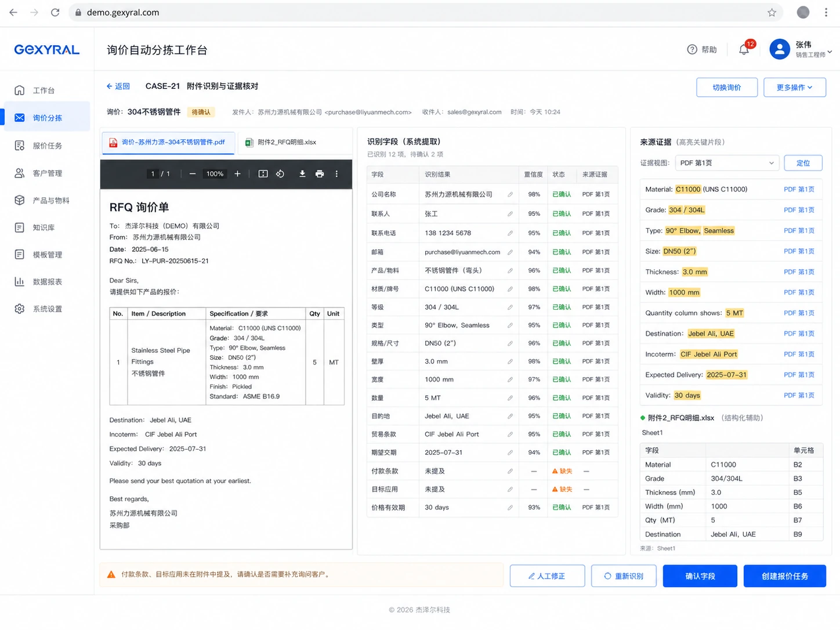Viewport: 840px width, 630px height.
Task: Click the browser address bar
Action: (x=426, y=12)
